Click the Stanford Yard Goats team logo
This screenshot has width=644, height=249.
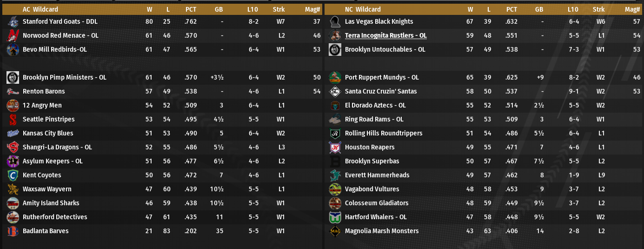13,21
